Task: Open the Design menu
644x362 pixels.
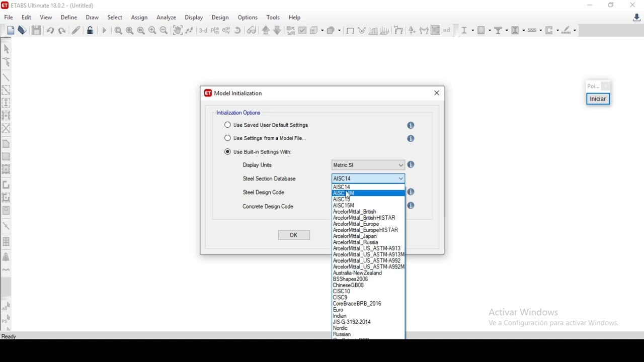Action: (x=220, y=18)
